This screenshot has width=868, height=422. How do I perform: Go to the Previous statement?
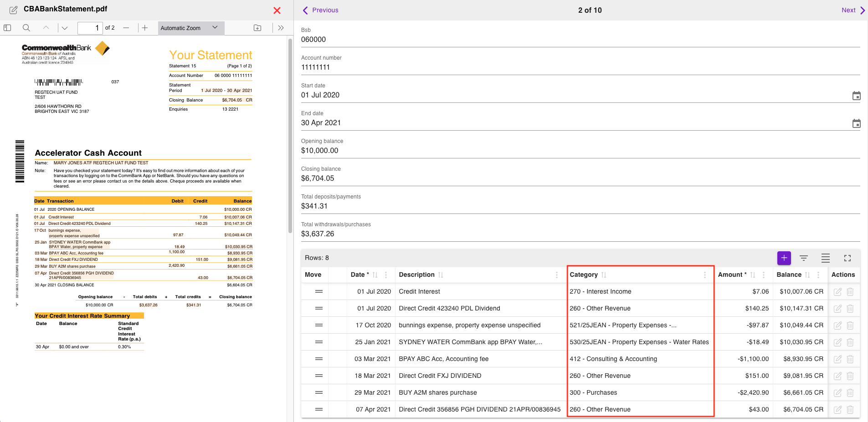coord(320,10)
